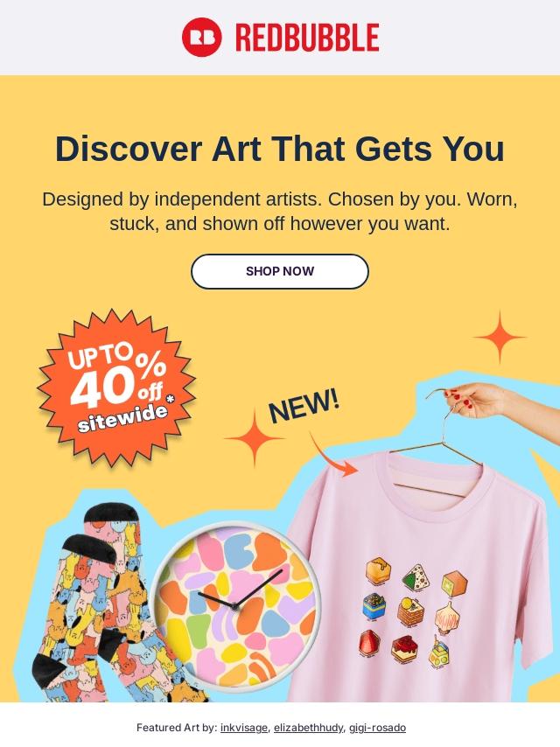Image resolution: width=560 pixels, height=747 pixels.
Task: Click the Designed by independent artists paragraph
Action: click(280, 211)
